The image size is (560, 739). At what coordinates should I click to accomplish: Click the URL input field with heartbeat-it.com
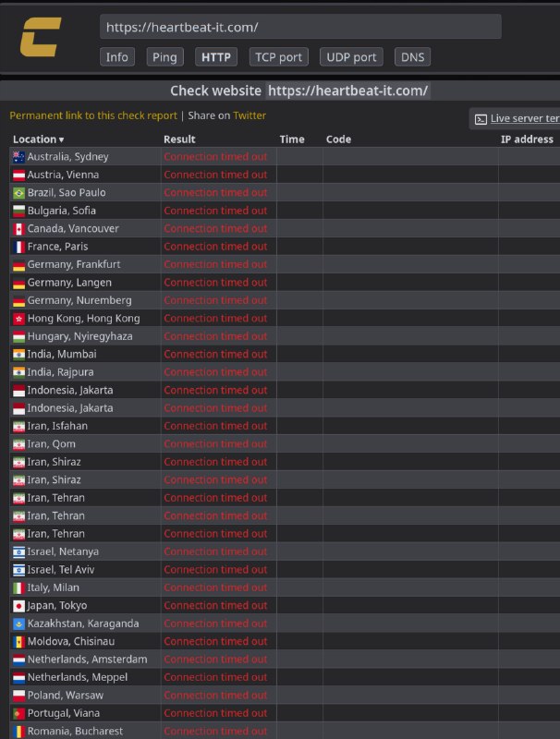(300, 27)
